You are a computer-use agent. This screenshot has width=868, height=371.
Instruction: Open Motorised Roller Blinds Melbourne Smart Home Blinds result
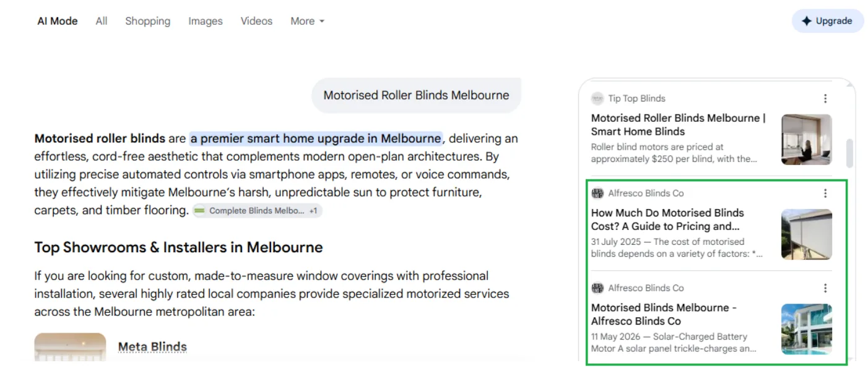pos(678,124)
